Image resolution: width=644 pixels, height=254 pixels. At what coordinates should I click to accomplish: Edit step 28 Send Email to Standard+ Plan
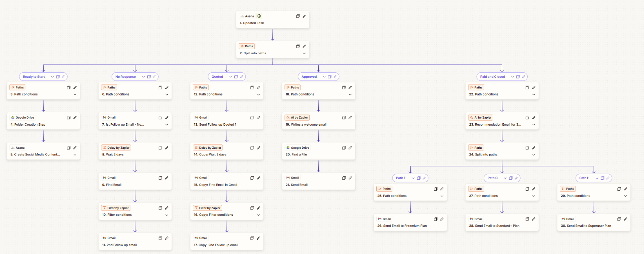534,219
